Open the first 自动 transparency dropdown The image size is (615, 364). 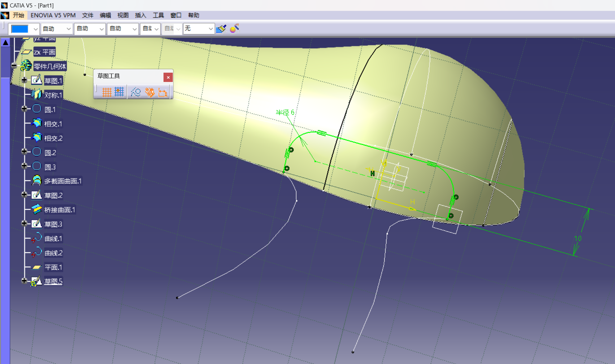[57, 29]
